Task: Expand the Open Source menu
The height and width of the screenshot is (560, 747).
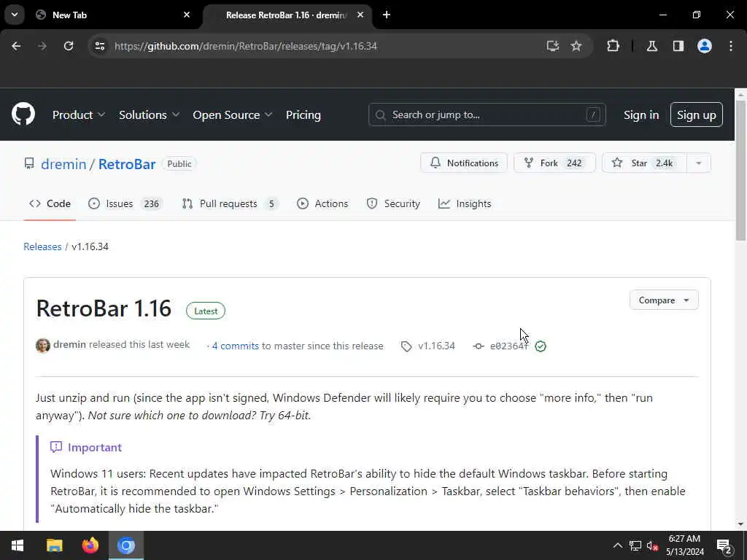Action: [x=233, y=114]
